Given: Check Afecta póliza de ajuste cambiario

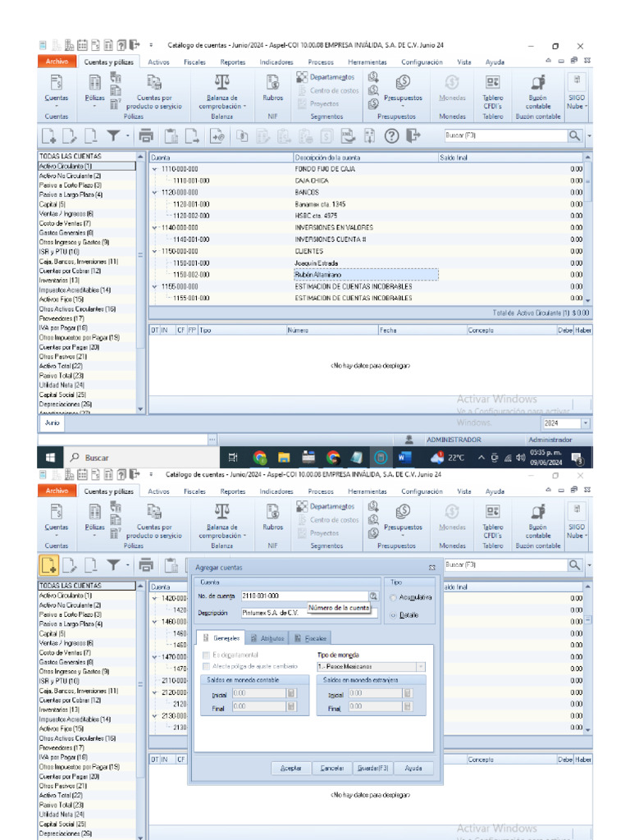Looking at the screenshot, I should coord(206,666).
